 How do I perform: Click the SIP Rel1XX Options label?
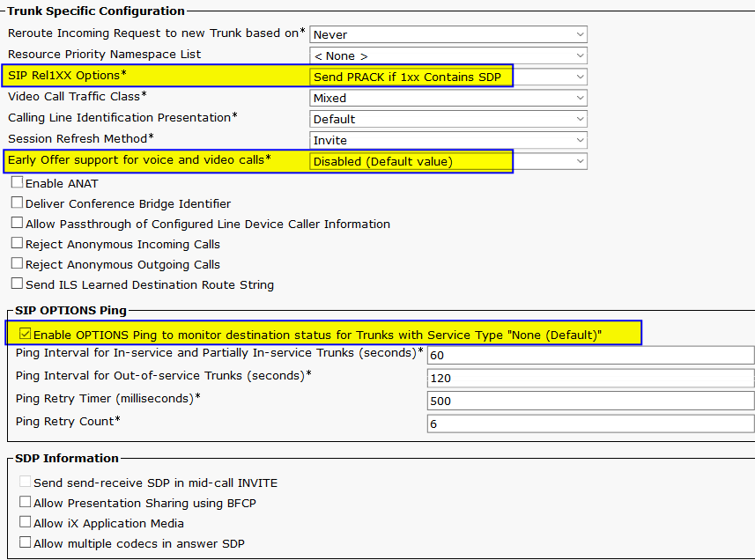[67, 76]
